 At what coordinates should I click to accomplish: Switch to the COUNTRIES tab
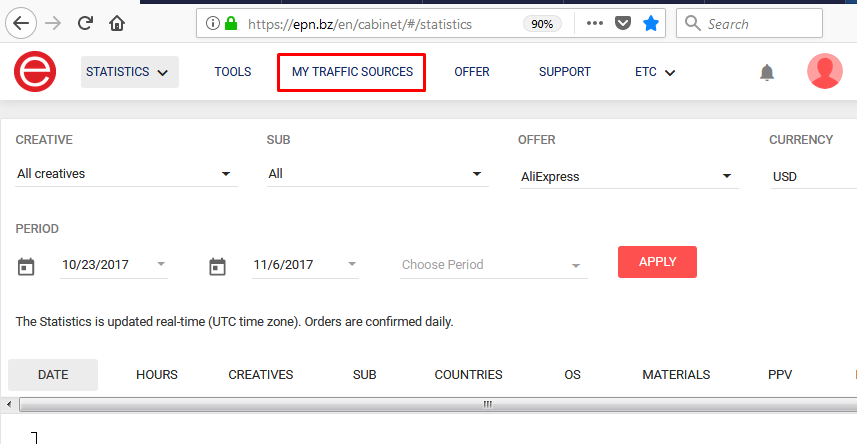(468, 375)
